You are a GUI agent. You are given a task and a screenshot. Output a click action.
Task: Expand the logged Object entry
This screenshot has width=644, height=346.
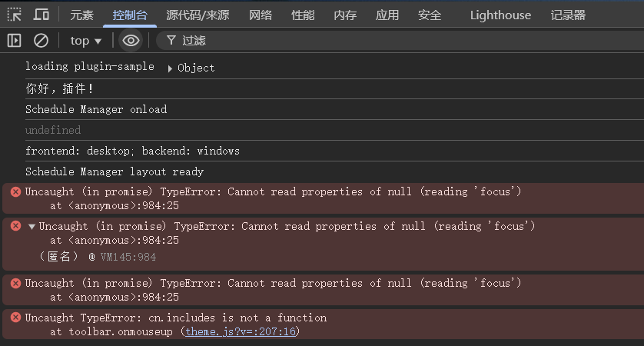(171, 68)
